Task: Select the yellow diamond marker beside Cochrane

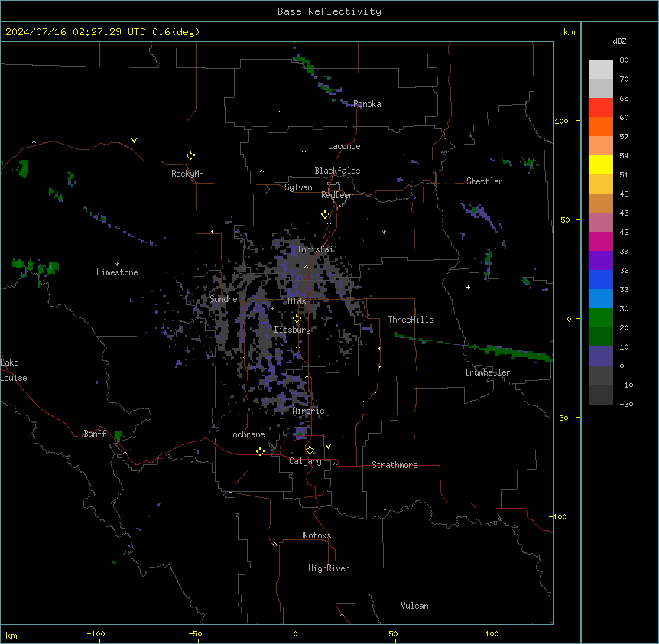Action: pos(260,451)
